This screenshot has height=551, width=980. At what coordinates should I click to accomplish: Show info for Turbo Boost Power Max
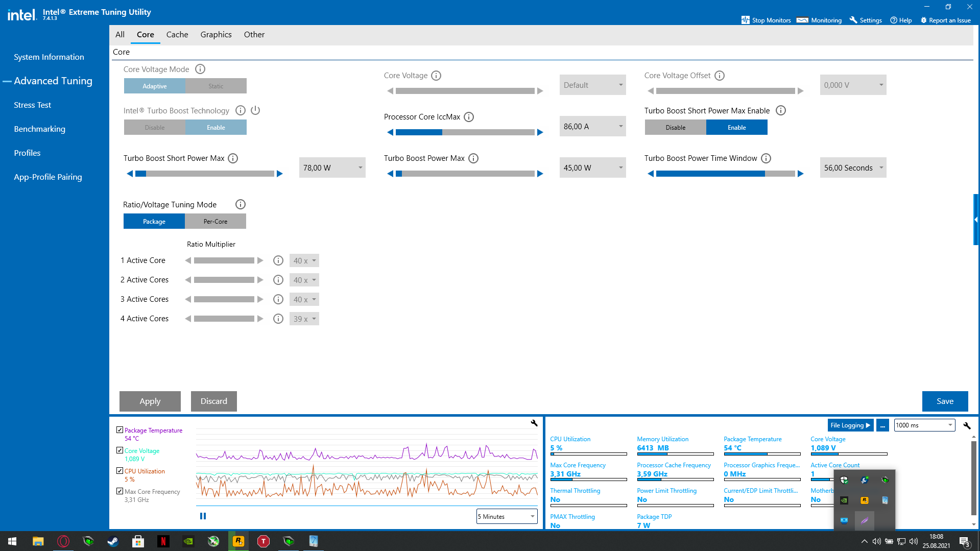click(x=473, y=158)
